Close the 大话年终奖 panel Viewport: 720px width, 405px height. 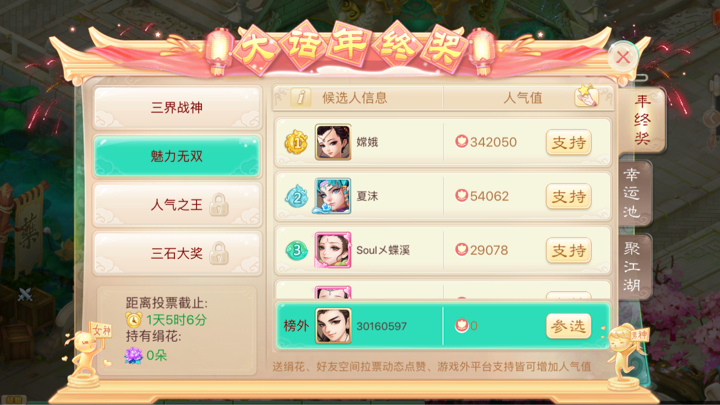pyautogui.click(x=623, y=57)
